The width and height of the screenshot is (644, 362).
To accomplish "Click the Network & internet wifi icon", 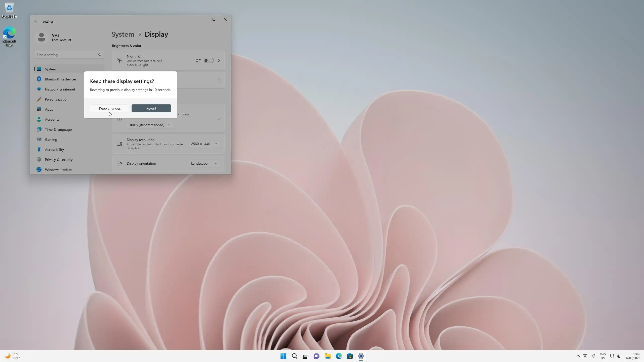I will coord(39,89).
